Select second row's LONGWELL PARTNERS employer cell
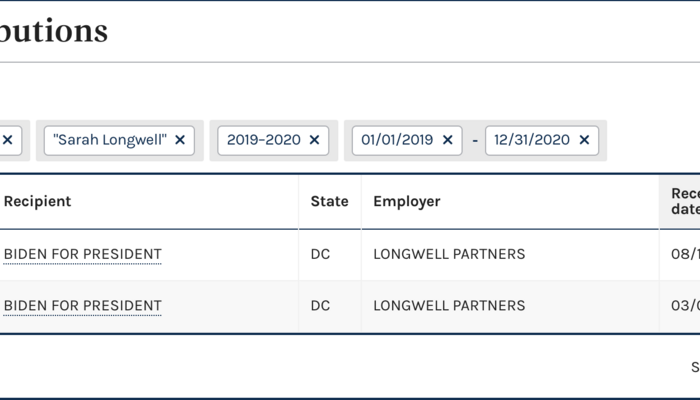The height and width of the screenshot is (400, 700). [x=448, y=306]
